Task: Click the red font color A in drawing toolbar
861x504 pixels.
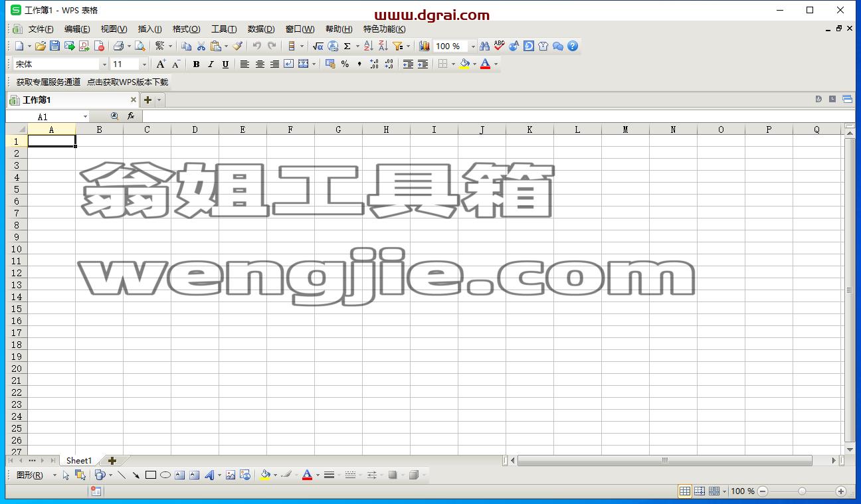Action: point(307,475)
